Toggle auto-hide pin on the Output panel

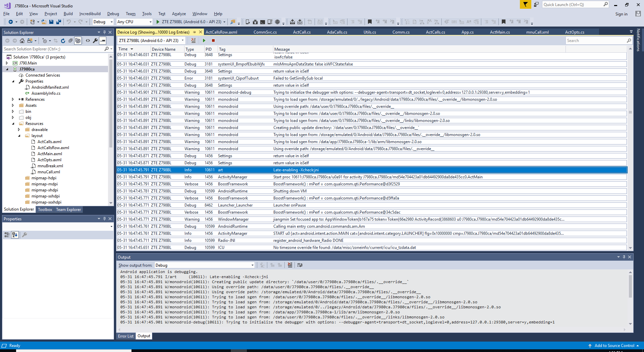624,257
